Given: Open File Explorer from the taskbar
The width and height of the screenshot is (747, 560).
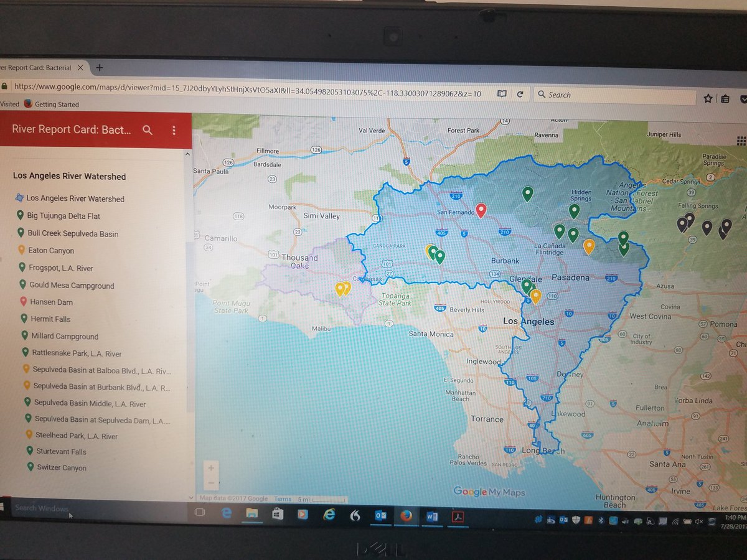Looking at the screenshot, I should pos(251,513).
